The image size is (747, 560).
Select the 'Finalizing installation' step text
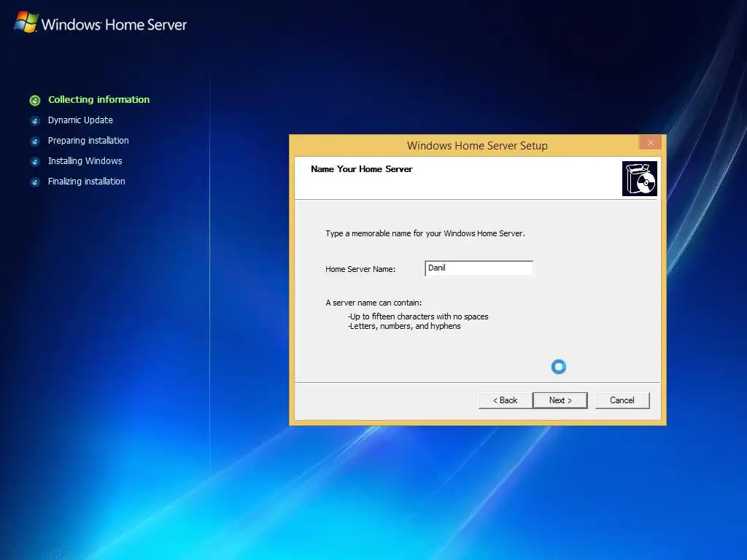pyautogui.click(x=87, y=182)
